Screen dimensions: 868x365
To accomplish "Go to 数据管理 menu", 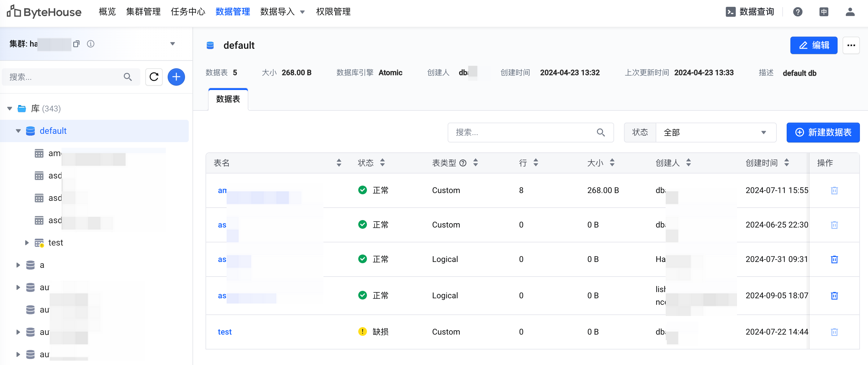I will click(x=233, y=12).
